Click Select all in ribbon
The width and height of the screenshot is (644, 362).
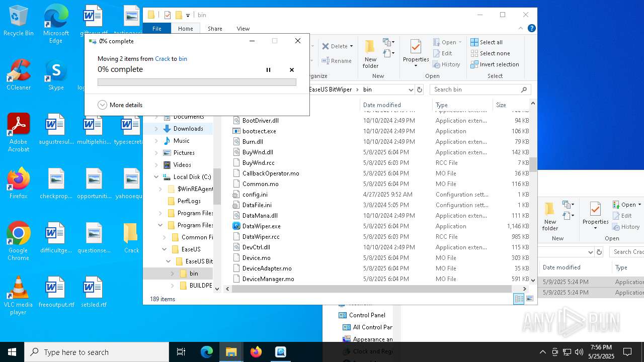[x=487, y=42]
